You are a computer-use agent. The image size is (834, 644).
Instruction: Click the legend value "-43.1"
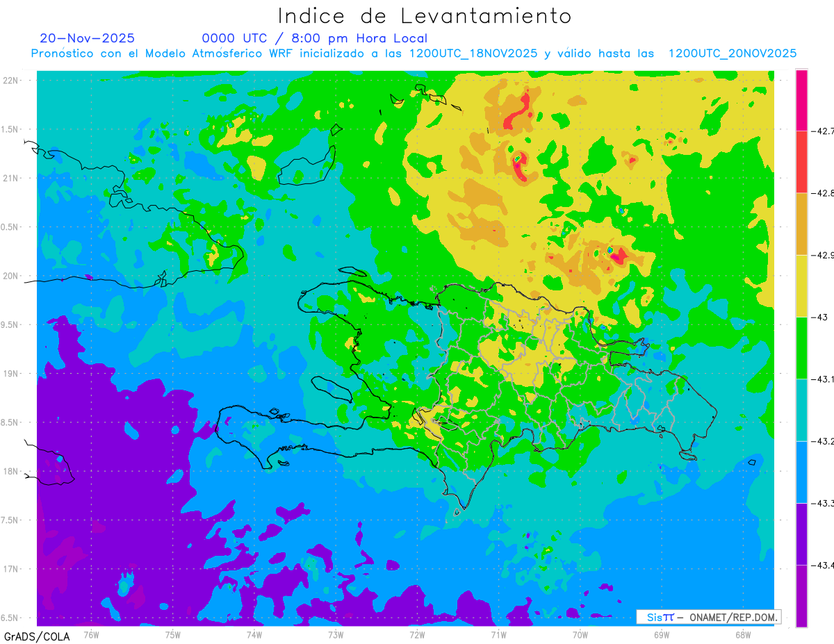pyautogui.click(x=824, y=379)
